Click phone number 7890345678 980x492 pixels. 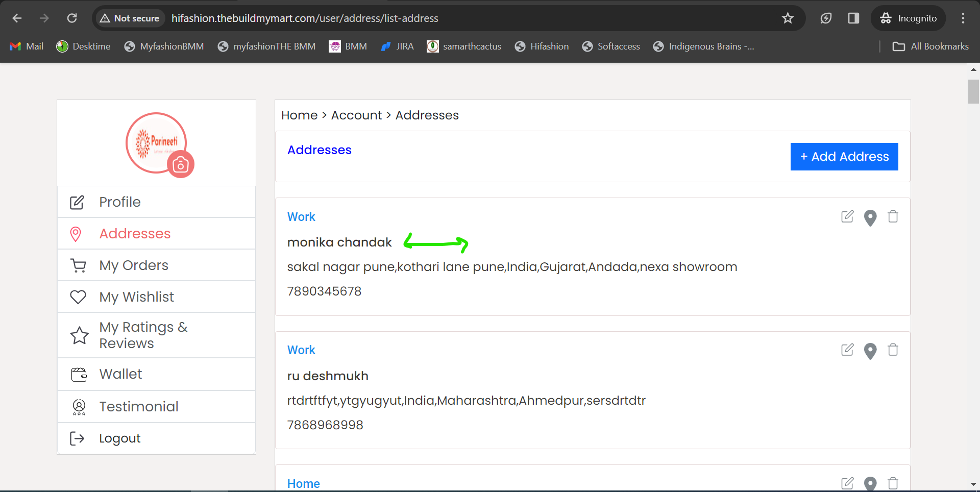click(324, 291)
